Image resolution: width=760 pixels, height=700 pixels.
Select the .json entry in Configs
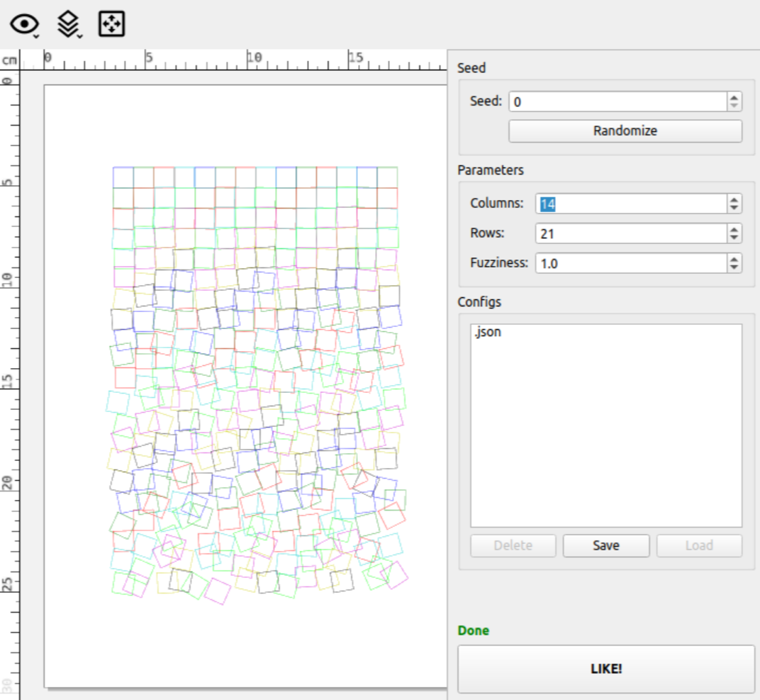tap(488, 332)
